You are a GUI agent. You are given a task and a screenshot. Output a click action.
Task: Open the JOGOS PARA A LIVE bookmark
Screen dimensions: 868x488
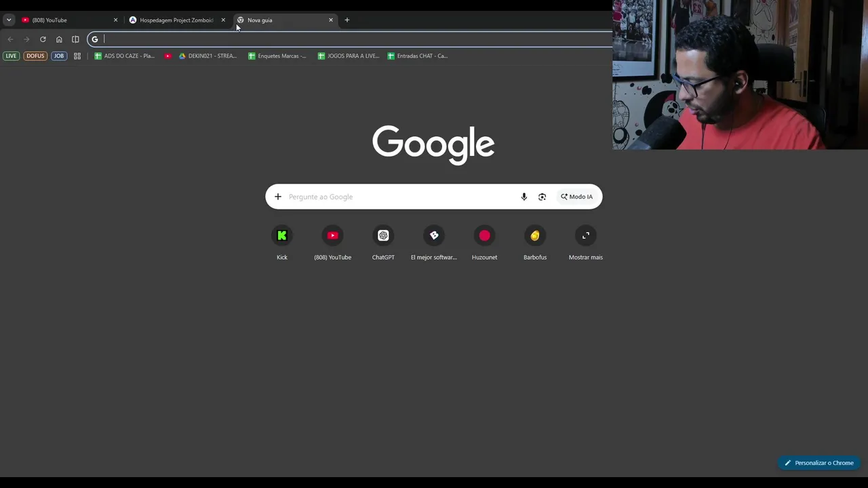tap(349, 56)
